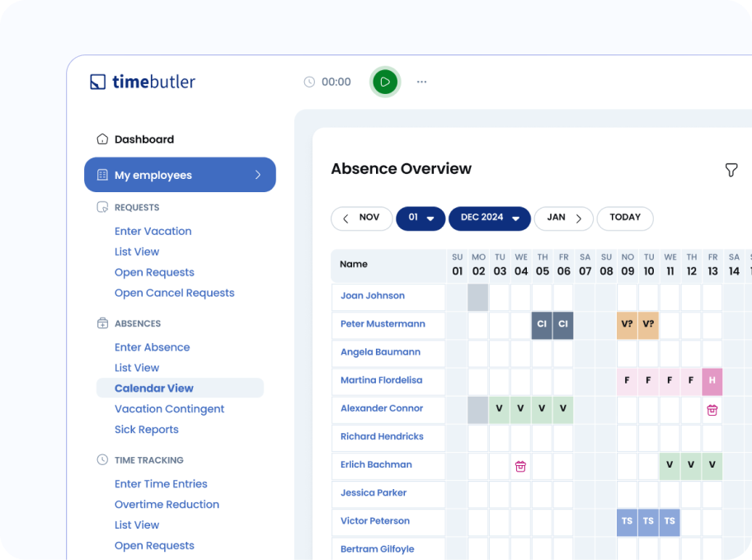Open employee Joan Johnson
Image resolution: width=752 pixels, height=560 pixels.
coord(373,295)
